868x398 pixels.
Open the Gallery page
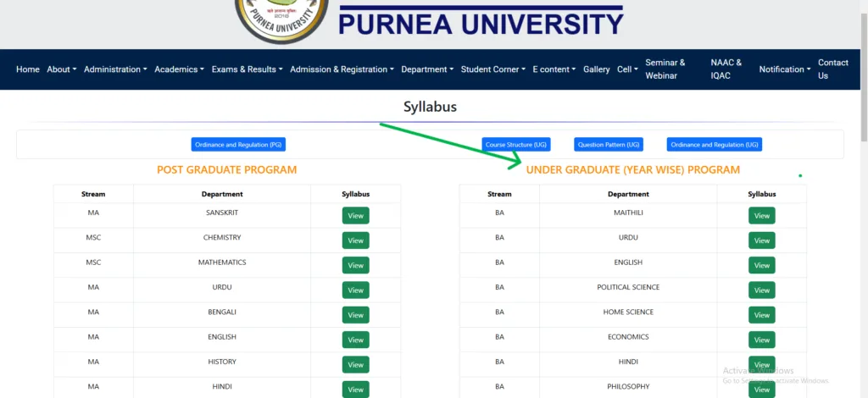click(596, 69)
